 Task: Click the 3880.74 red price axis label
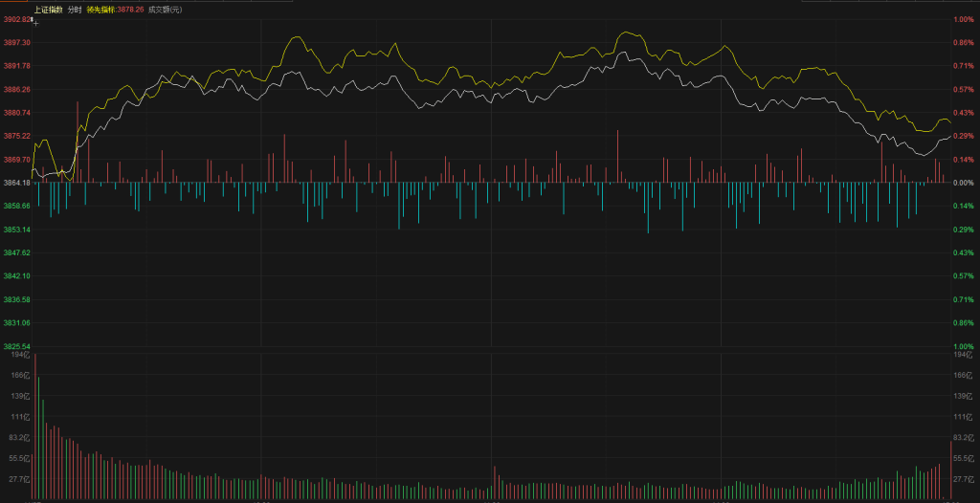[x=16, y=113]
